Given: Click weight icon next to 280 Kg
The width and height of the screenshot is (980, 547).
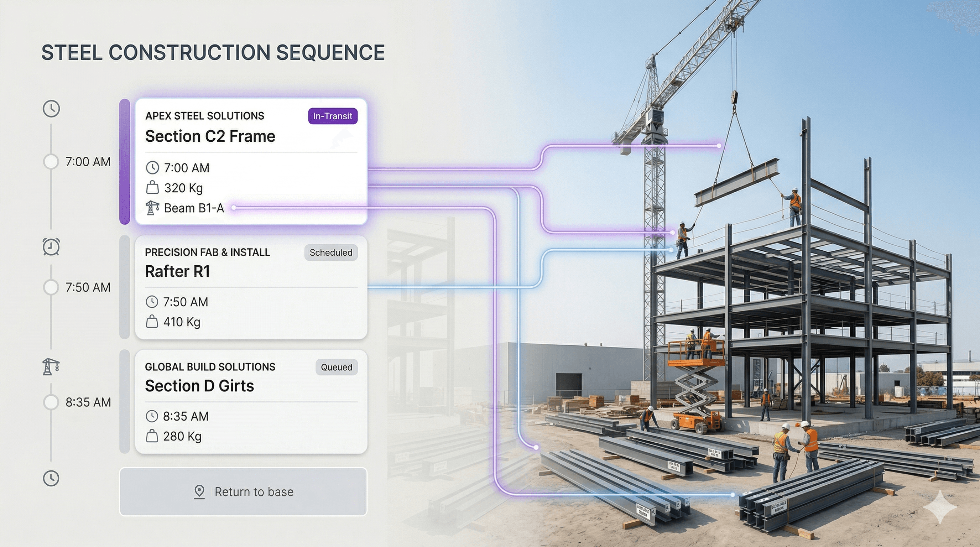Looking at the screenshot, I should click(152, 436).
